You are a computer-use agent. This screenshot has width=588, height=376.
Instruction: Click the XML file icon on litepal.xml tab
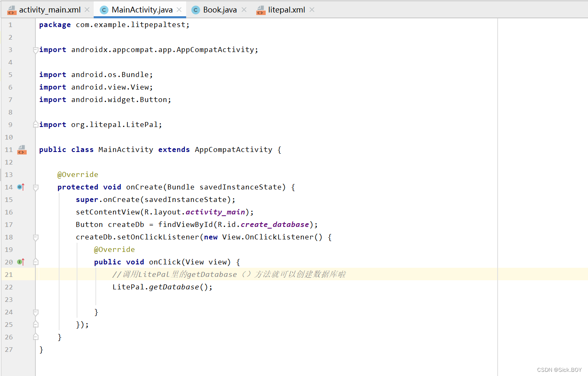(x=261, y=10)
